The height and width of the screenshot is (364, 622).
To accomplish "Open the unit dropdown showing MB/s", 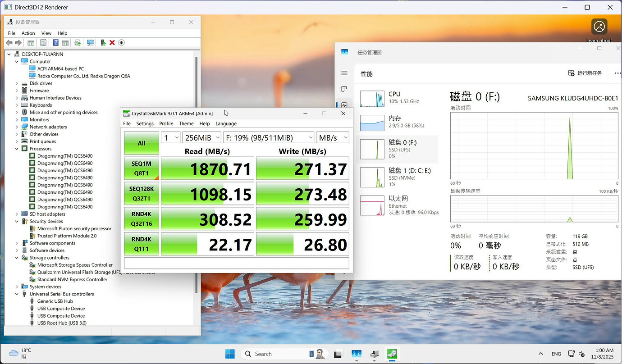I will (x=333, y=137).
